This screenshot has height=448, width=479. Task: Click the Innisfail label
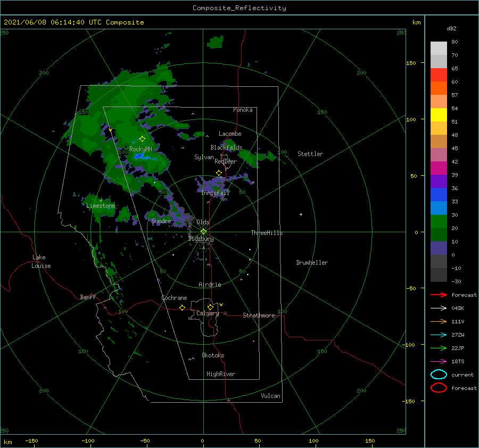[x=215, y=193]
